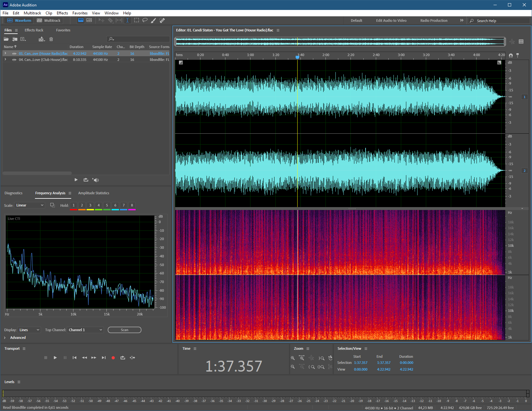The width and height of the screenshot is (532, 411).
Task: Switch to Multitrack view
Action: pyautogui.click(x=49, y=20)
